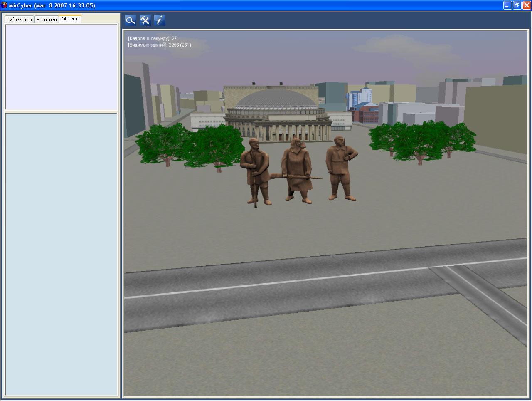Select the center statue holding a rifle

pyautogui.click(x=297, y=170)
